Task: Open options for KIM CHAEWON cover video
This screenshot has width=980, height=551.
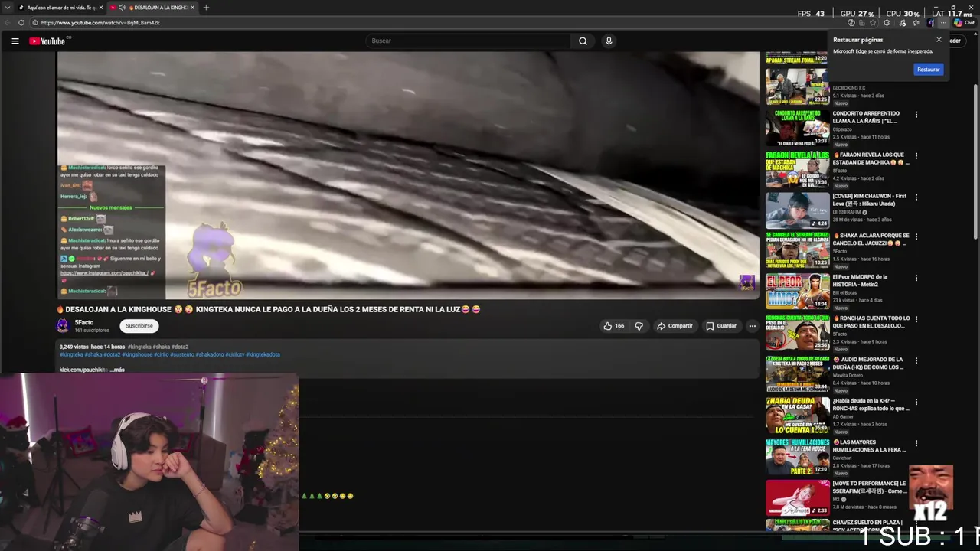Action: click(x=916, y=197)
